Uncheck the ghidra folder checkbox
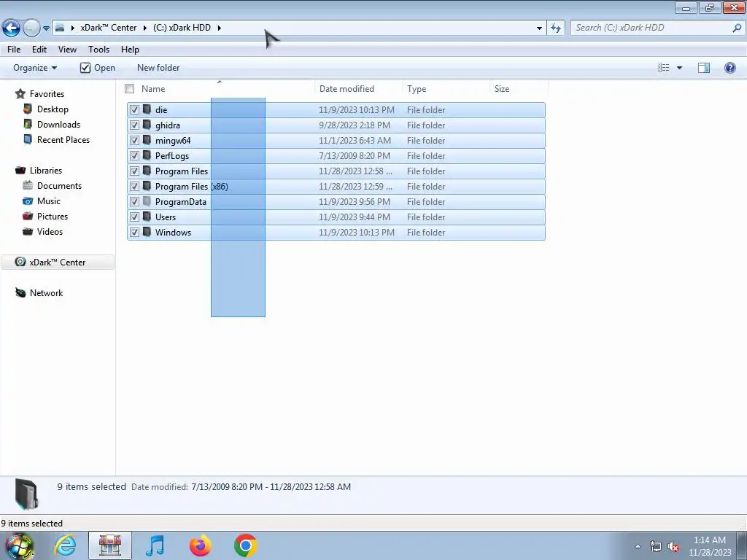 coord(134,125)
